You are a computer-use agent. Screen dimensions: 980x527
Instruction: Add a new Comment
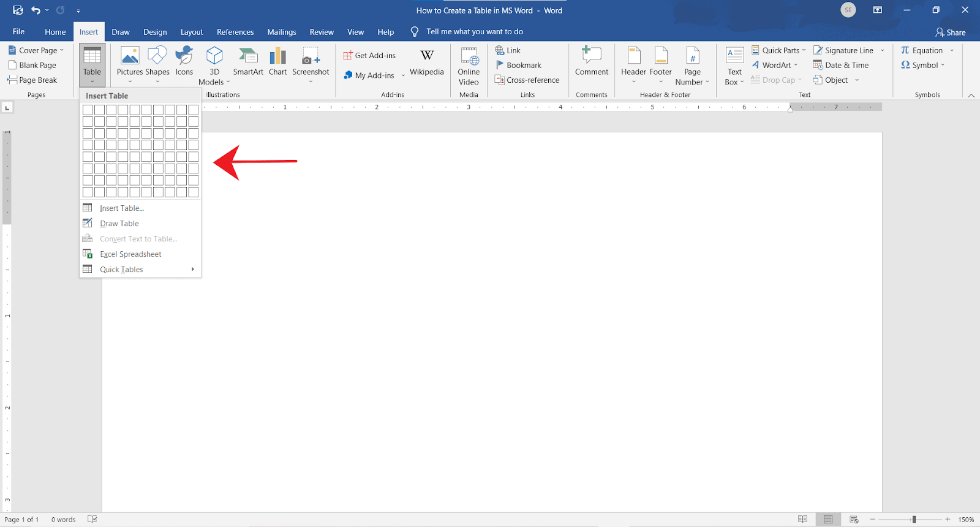coord(592,61)
